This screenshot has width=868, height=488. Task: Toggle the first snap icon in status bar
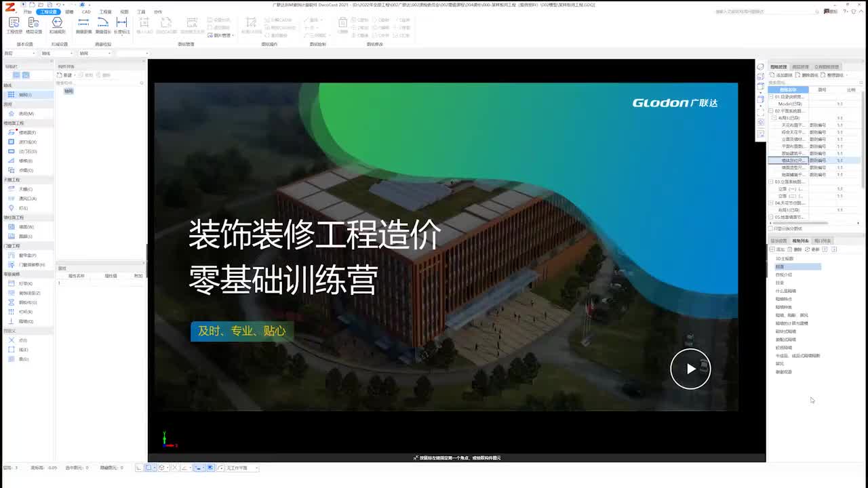coord(139,468)
